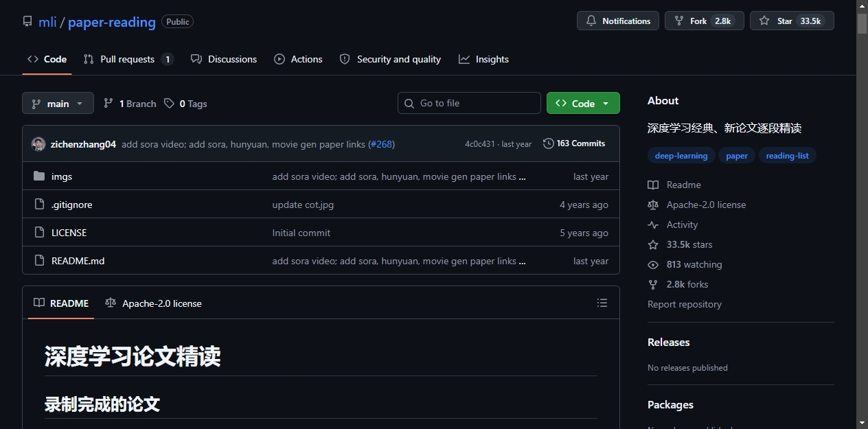Open the LICENSE file
Screen dimensions: 868x429
point(69,233)
